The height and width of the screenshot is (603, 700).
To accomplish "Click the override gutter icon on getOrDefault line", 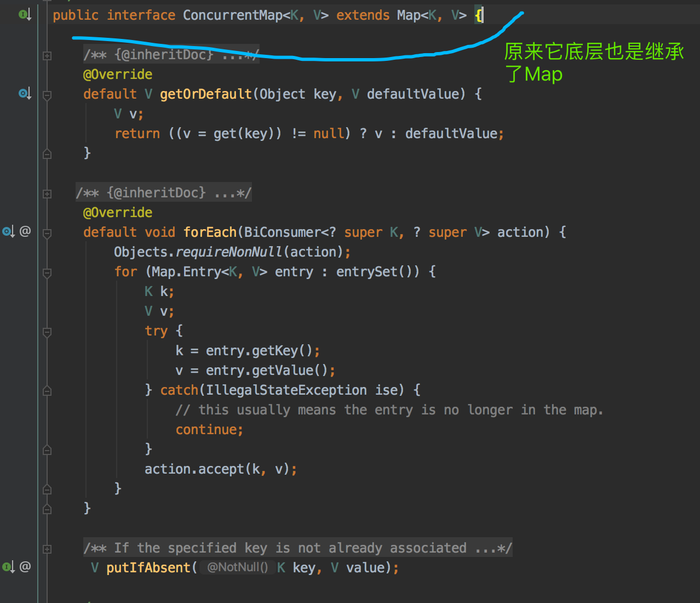I will pos(25,94).
